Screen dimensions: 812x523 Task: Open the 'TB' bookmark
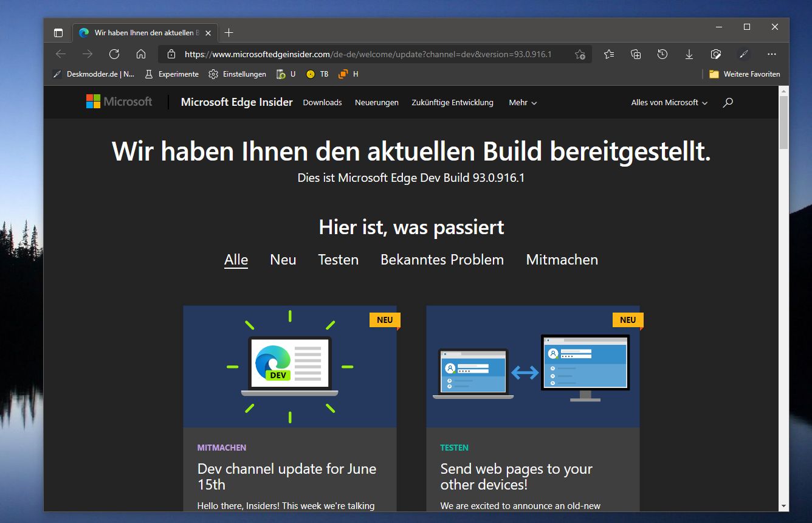coord(317,74)
